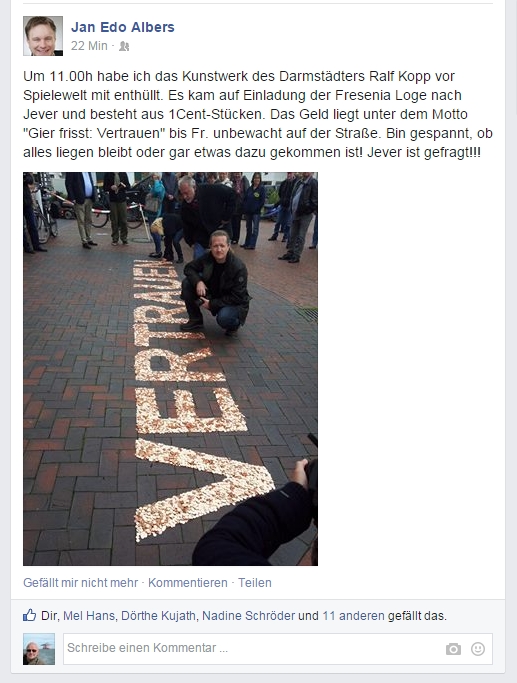Click the thumbs-up likes icon
Screen dimensions: 517x683
(x=29, y=615)
